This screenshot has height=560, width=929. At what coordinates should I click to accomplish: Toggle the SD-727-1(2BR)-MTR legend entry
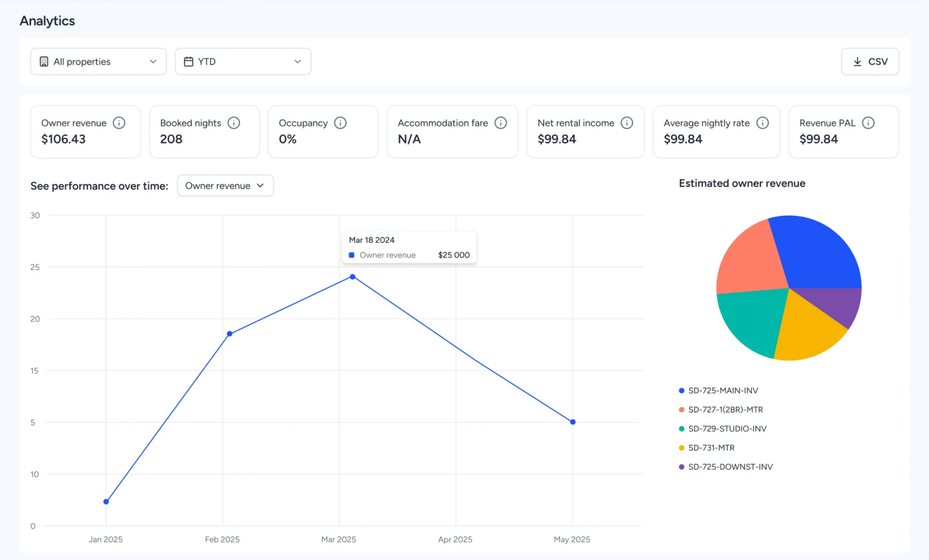725,410
